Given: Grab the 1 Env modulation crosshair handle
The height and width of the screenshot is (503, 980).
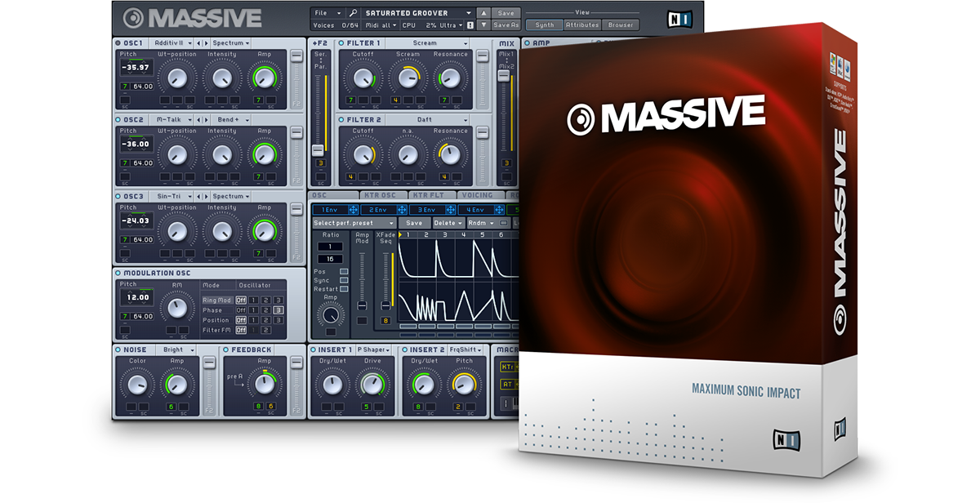Looking at the screenshot, I should 352,210.
